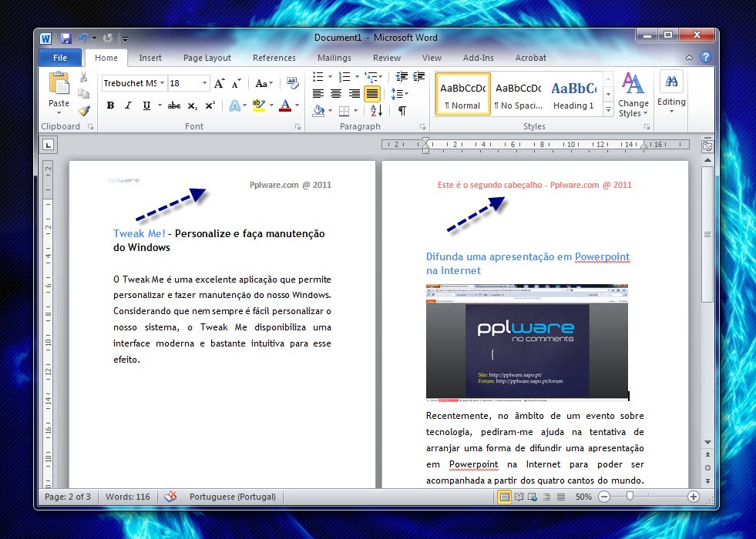Toggle Justify alignment
Image resolution: width=756 pixels, height=539 pixels.
(x=371, y=93)
